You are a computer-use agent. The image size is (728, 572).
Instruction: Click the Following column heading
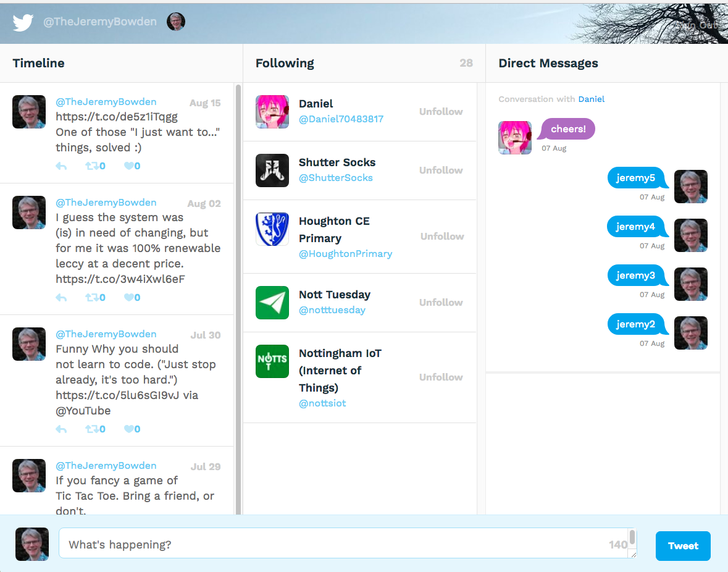(285, 63)
